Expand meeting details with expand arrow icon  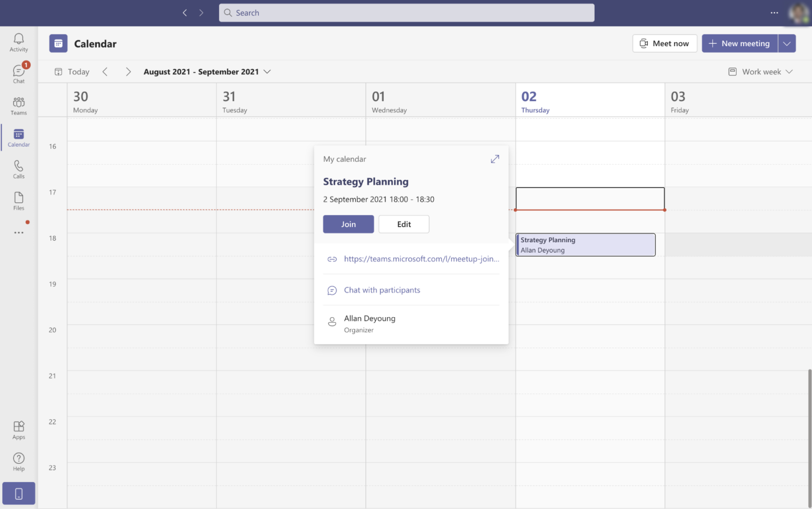pyautogui.click(x=495, y=159)
